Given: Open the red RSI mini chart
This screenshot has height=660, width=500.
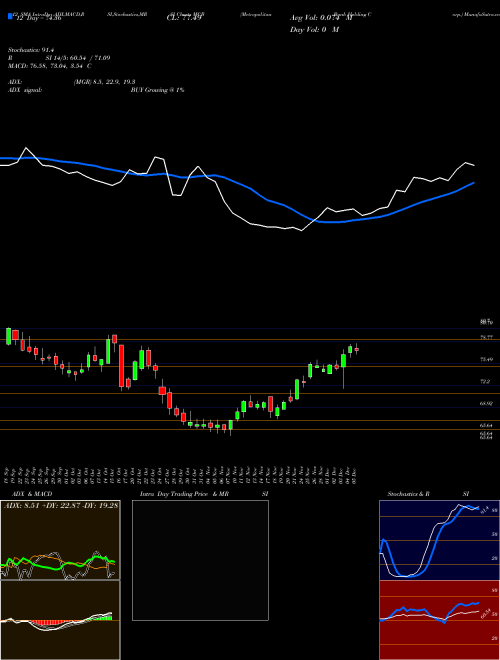Looking at the screenshot, I should (439, 620).
